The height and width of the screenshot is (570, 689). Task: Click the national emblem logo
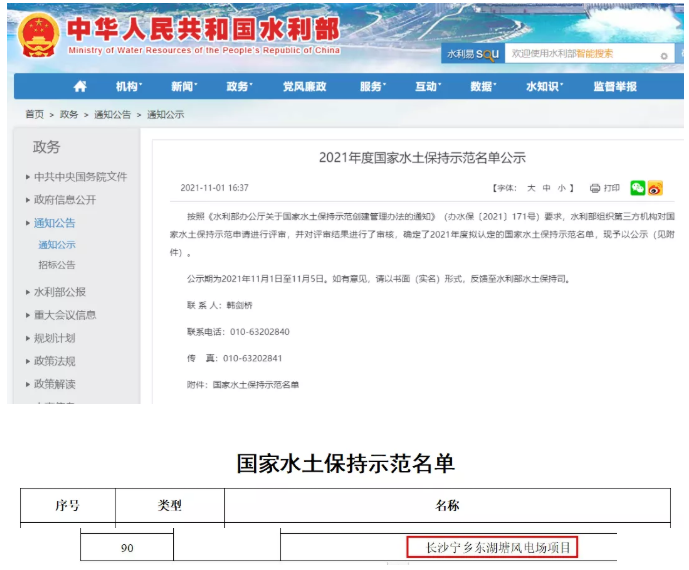tap(39, 35)
